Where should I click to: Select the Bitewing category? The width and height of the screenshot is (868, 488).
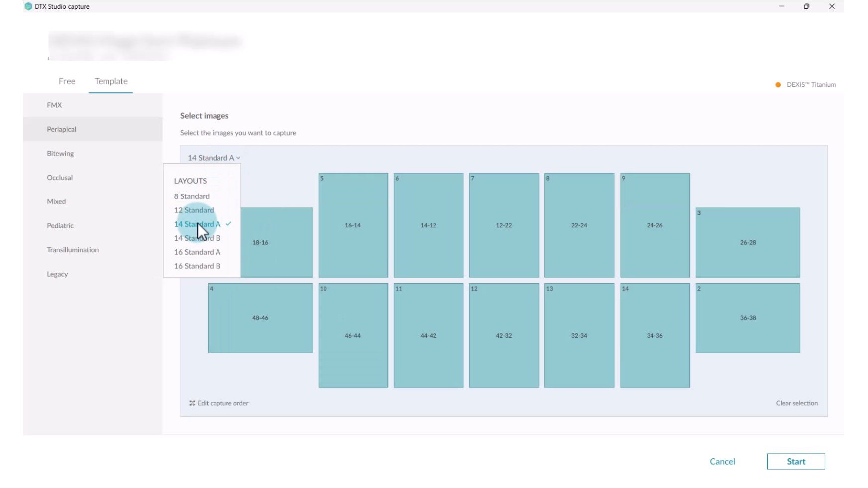93,154
